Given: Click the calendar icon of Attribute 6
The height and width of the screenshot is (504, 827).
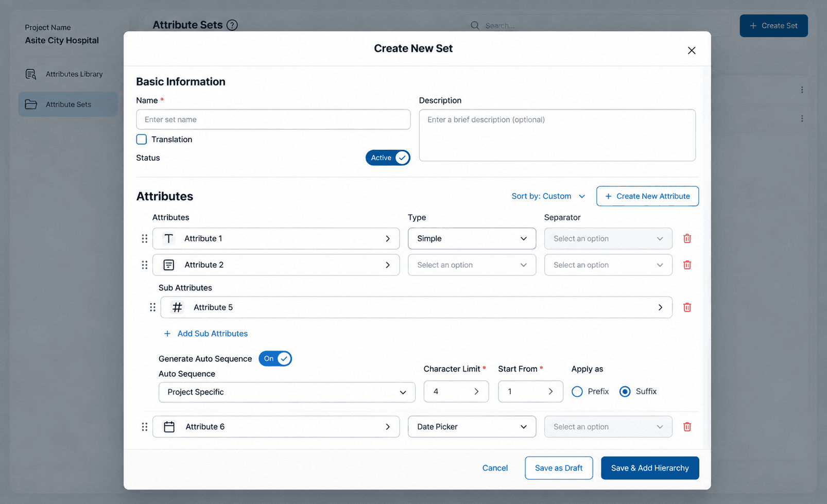Looking at the screenshot, I should [x=169, y=427].
